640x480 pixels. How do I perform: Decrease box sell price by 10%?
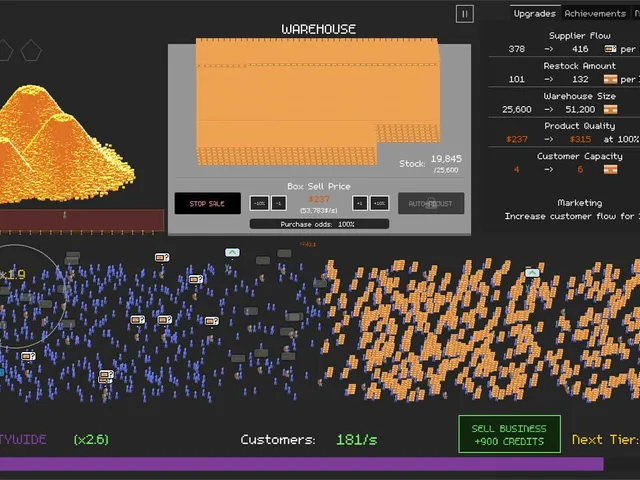(x=259, y=203)
